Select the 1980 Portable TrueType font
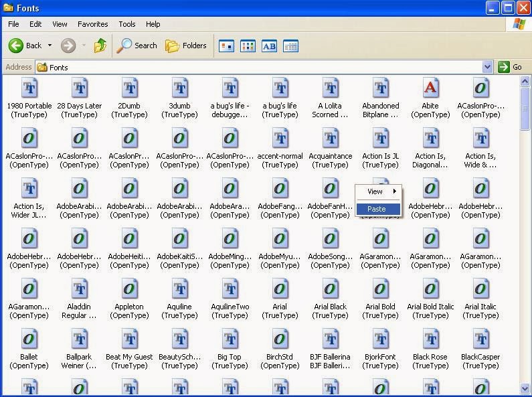 [x=29, y=98]
